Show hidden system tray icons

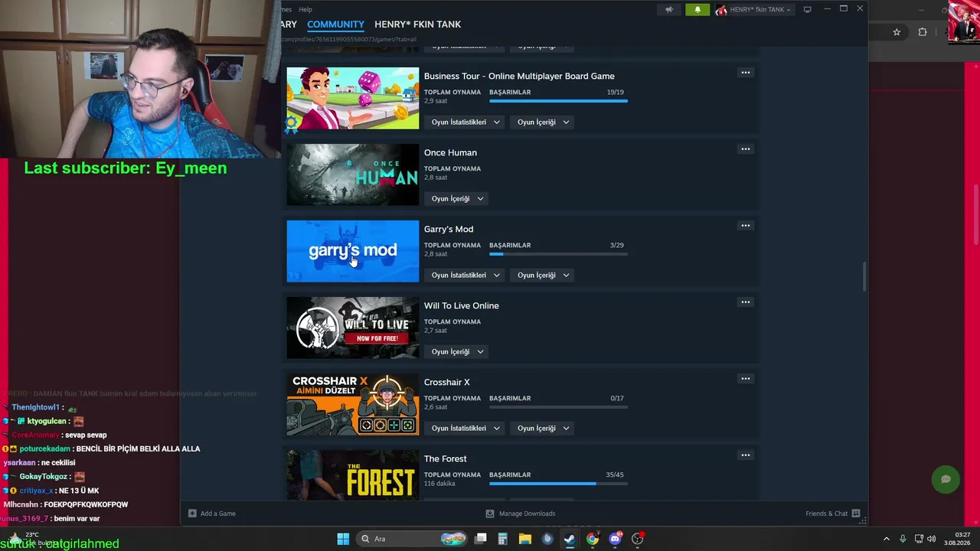[887, 539]
